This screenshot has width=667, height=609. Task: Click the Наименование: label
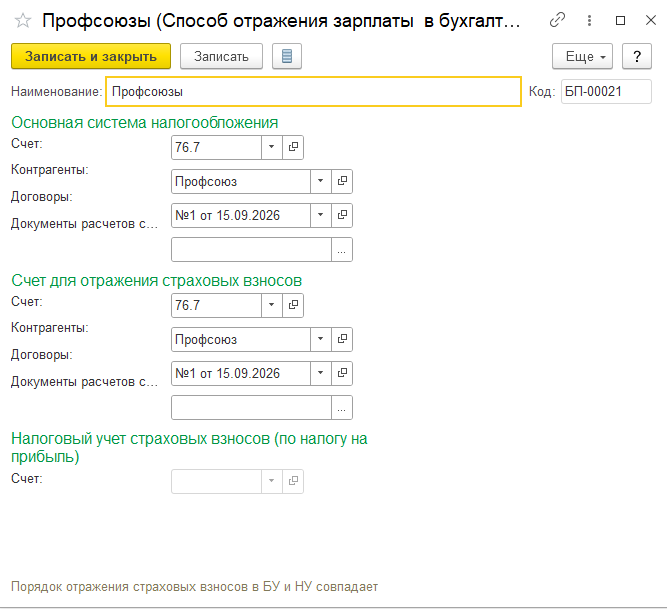57,91
